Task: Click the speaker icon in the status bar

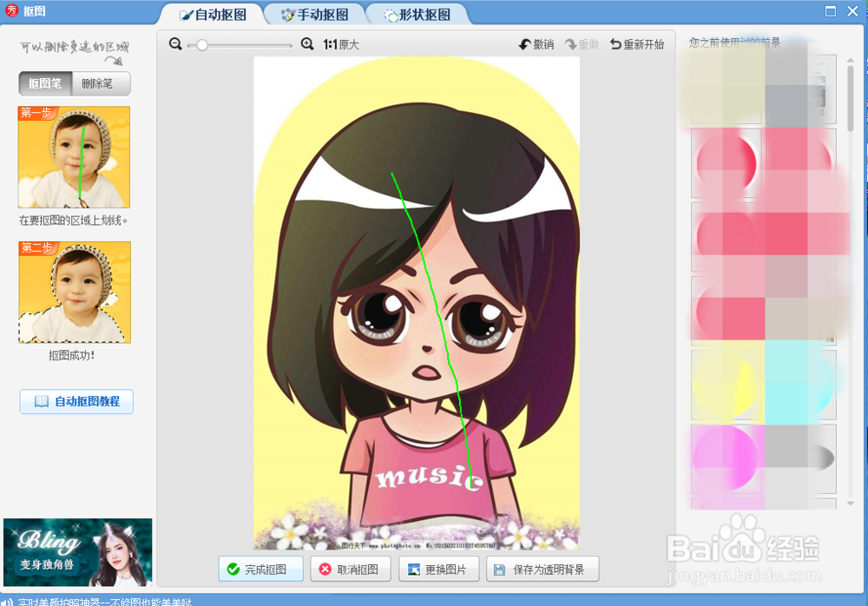Action: click(7, 602)
